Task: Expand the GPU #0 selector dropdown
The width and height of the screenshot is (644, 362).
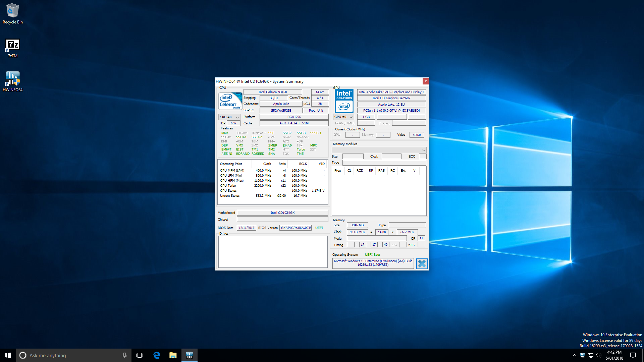Action: click(344, 117)
